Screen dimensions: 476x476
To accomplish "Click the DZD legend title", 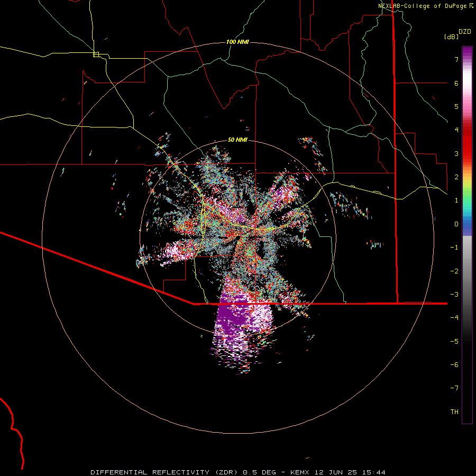I will tap(465, 32).
